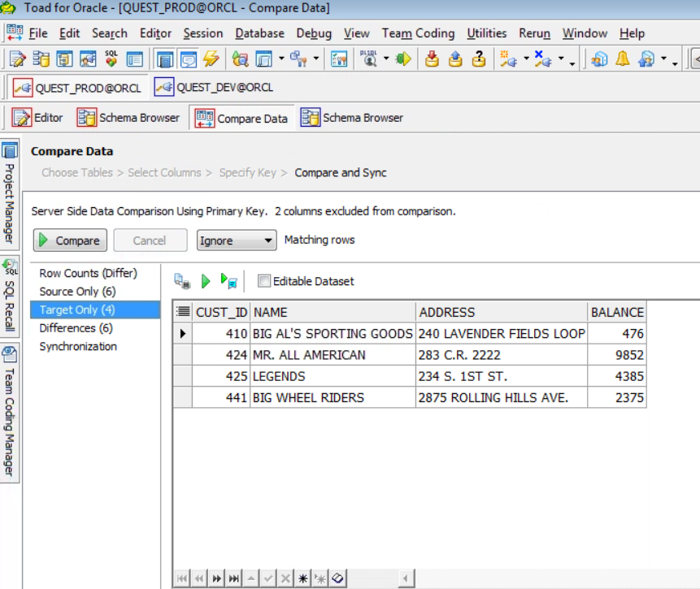700x589 pixels.
Task: Go back to the Specify Key step
Action: [x=248, y=173]
